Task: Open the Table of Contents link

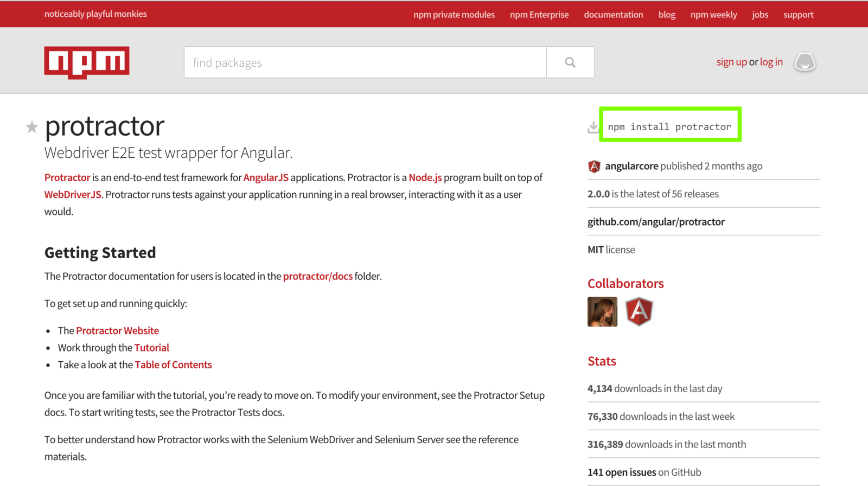Action: coord(173,364)
